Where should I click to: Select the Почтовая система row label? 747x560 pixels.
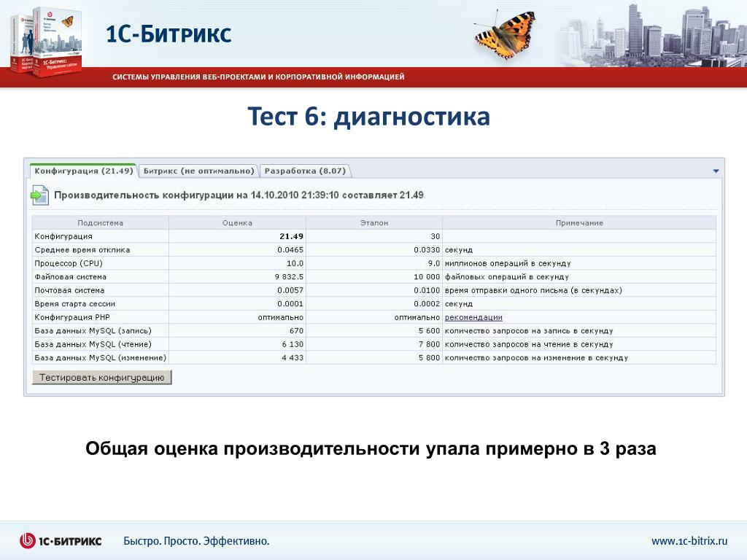[x=69, y=290]
